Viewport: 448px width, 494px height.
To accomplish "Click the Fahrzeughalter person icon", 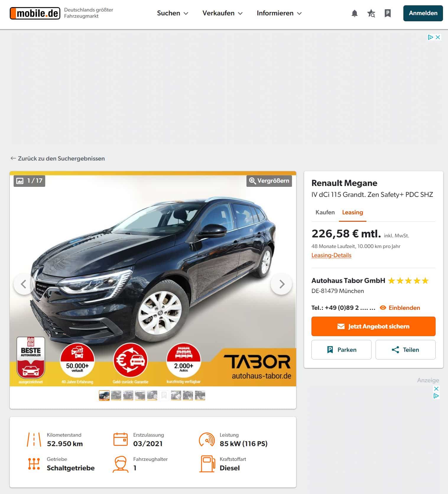I will tap(121, 464).
